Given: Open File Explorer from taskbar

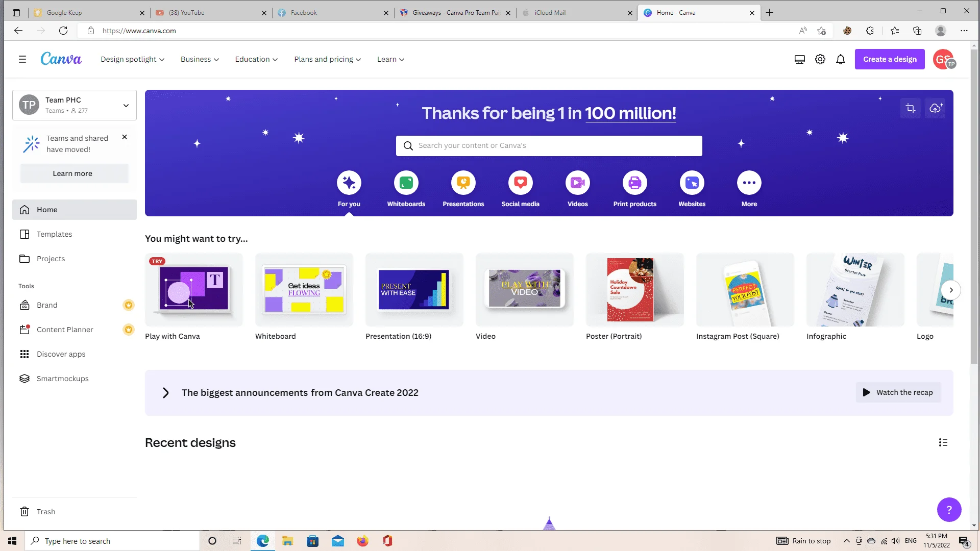Looking at the screenshot, I should coord(288,541).
